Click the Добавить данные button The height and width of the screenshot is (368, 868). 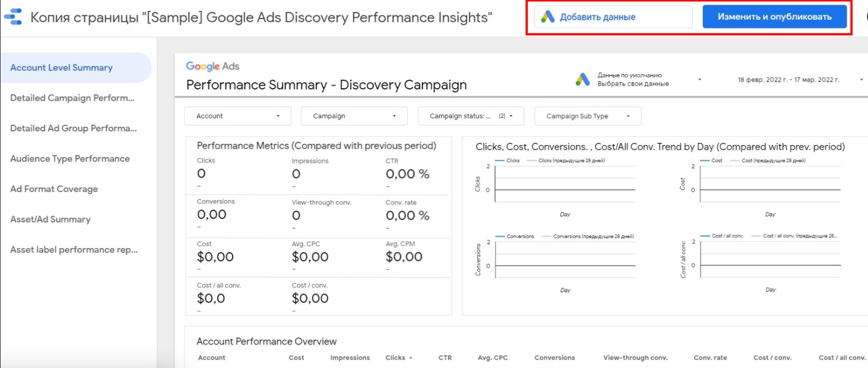coord(613,17)
